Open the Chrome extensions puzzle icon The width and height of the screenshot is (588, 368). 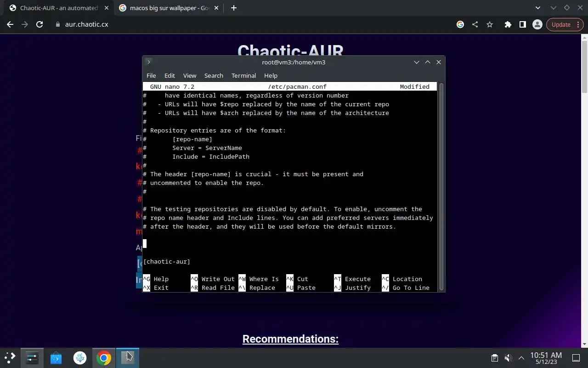point(508,24)
